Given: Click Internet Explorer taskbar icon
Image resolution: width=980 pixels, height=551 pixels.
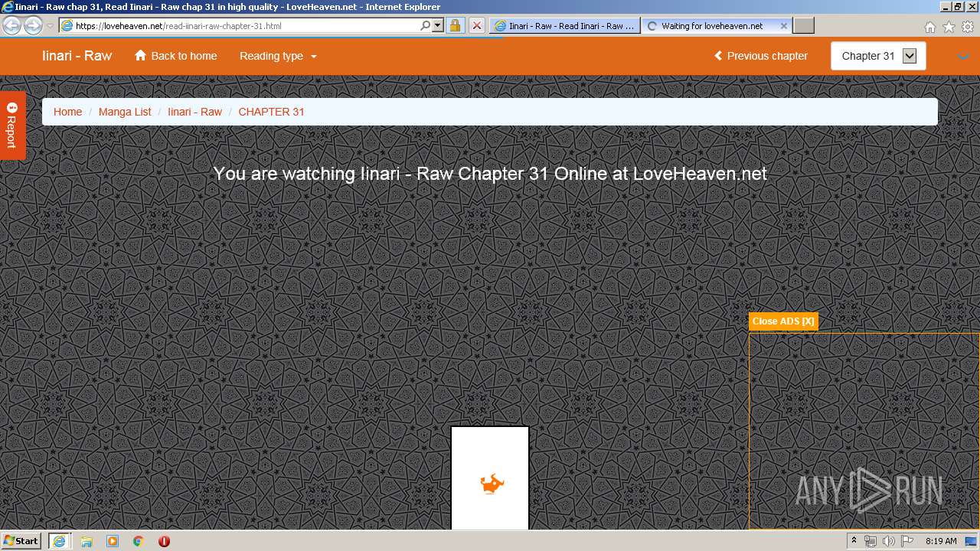Looking at the screenshot, I should (x=59, y=541).
